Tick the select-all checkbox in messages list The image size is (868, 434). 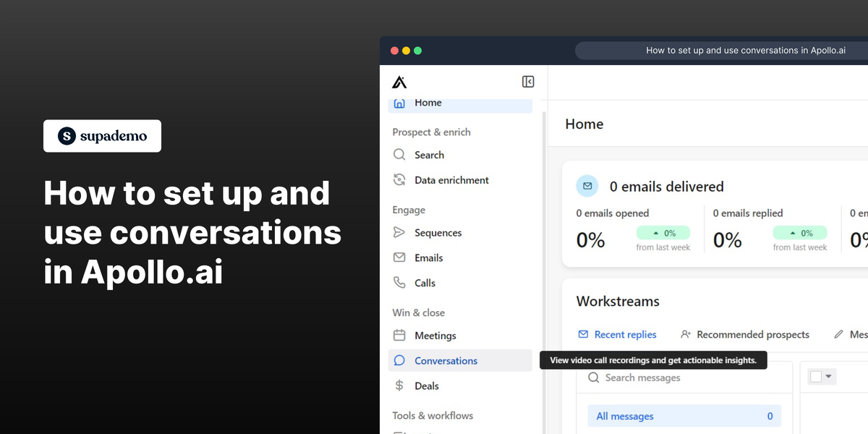[816, 376]
